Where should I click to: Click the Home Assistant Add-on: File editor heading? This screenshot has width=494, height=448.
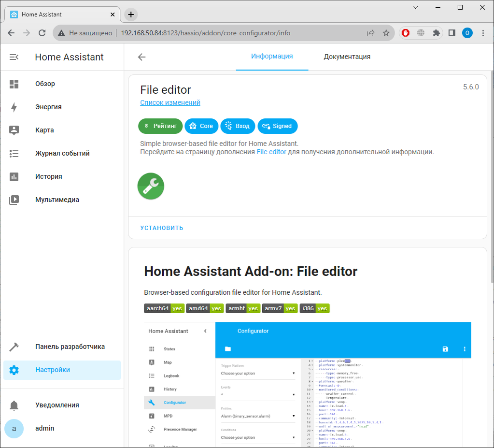pos(251,272)
